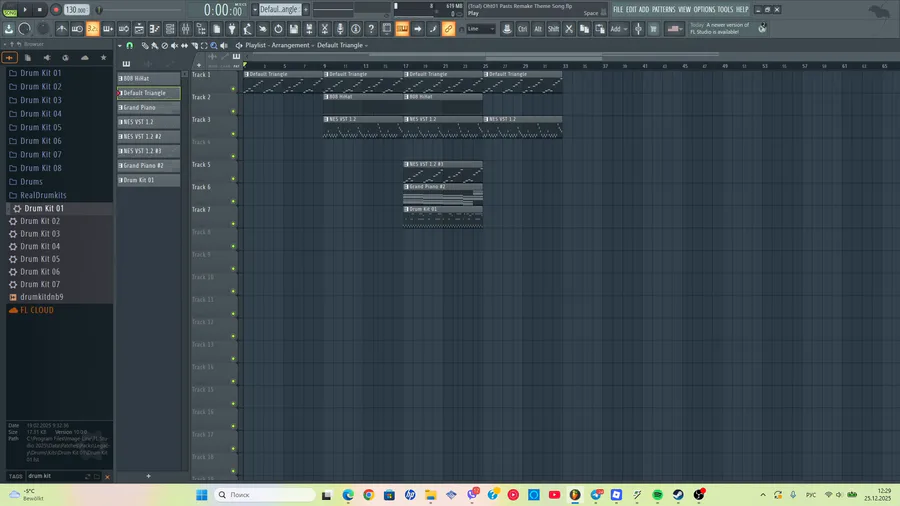Open the Add dropdown button

point(618,29)
